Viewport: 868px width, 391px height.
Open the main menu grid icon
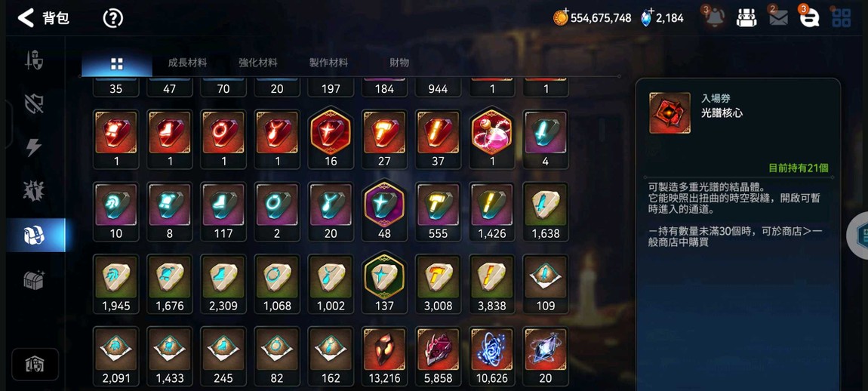tap(842, 17)
